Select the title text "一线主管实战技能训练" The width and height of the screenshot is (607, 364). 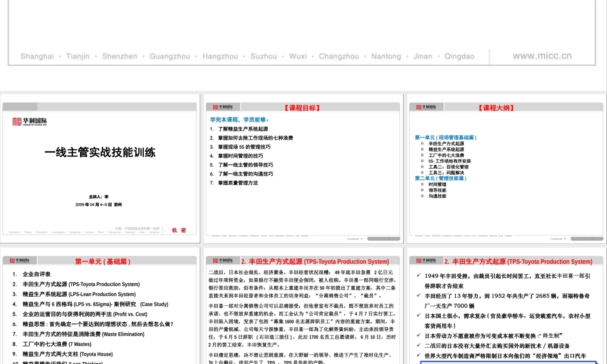click(x=100, y=152)
